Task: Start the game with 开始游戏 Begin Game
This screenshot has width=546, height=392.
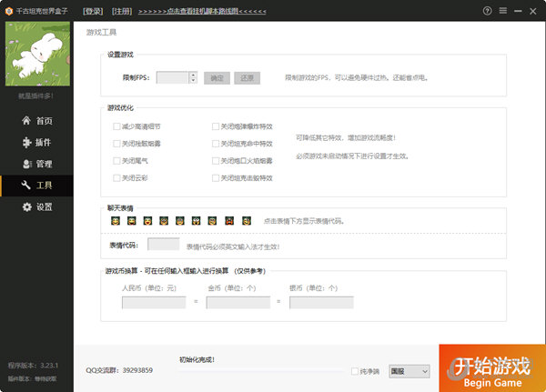Action: tap(492, 368)
